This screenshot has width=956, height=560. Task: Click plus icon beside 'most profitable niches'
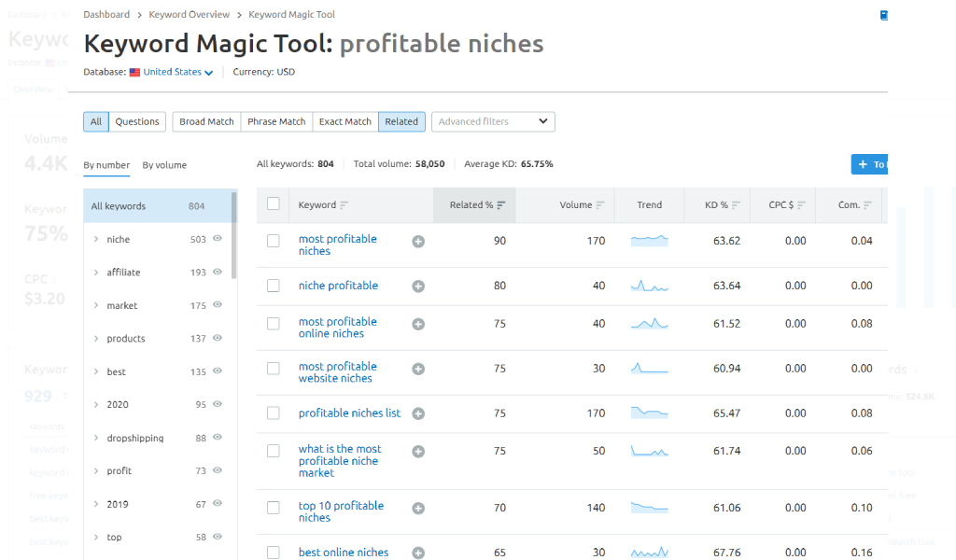click(418, 241)
